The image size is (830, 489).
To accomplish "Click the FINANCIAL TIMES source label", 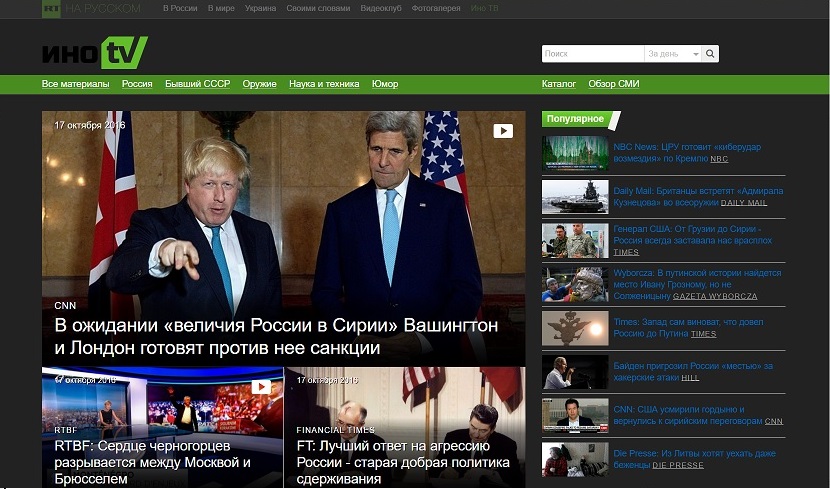I will pyautogui.click(x=336, y=430).
